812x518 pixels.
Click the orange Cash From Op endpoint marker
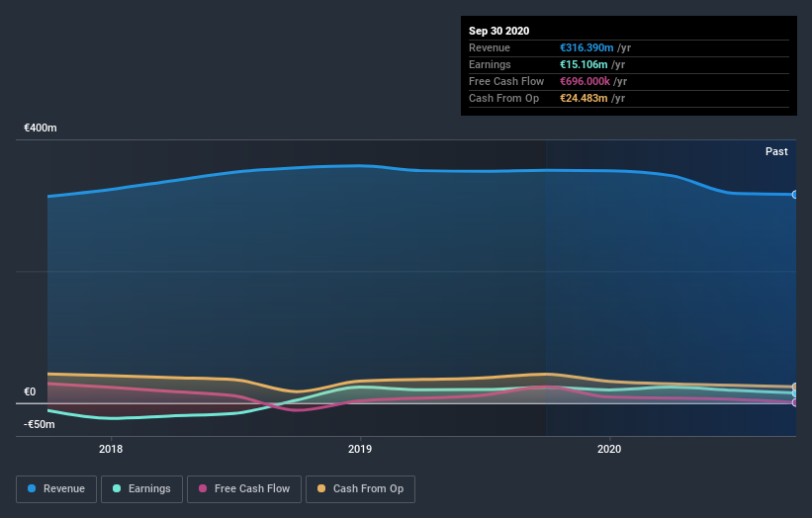(795, 387)
